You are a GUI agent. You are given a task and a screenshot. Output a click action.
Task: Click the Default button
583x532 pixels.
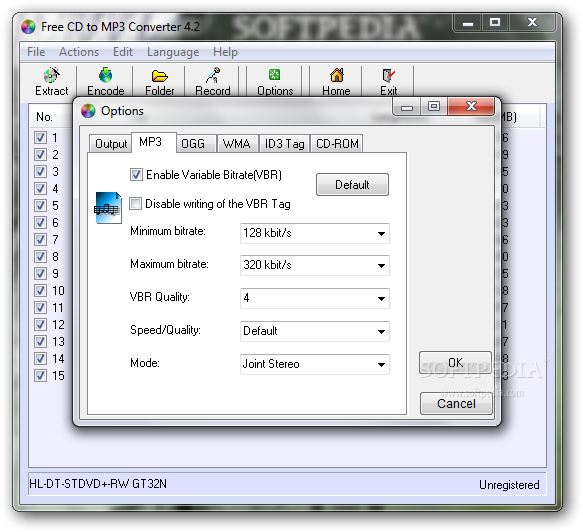coord(352,184)
